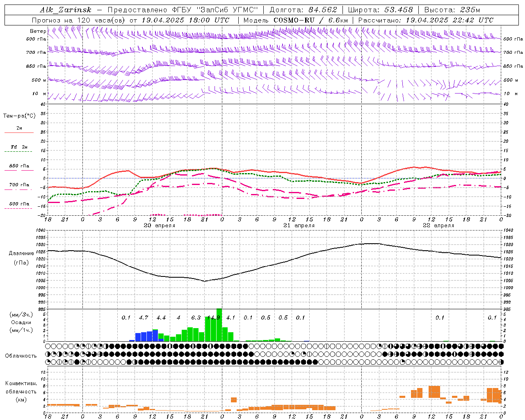Click the Облачность cloud cover label

(x=21, y=356)
